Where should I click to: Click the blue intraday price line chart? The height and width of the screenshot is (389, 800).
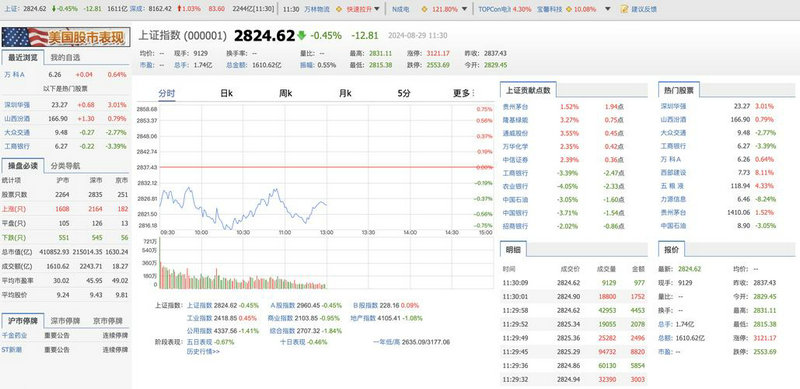243,209
